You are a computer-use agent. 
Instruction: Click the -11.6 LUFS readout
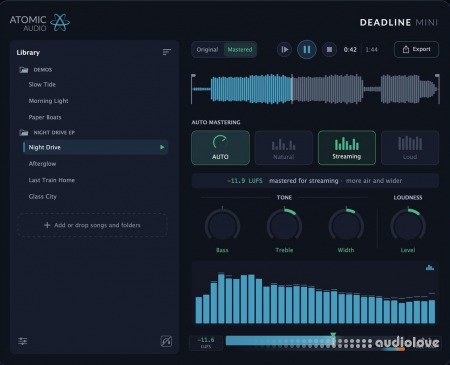(206, 343)
